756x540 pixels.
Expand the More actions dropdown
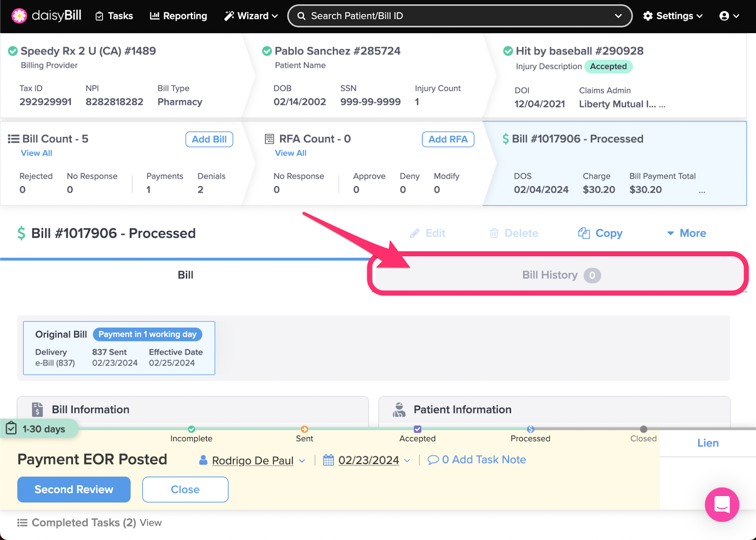687,233
